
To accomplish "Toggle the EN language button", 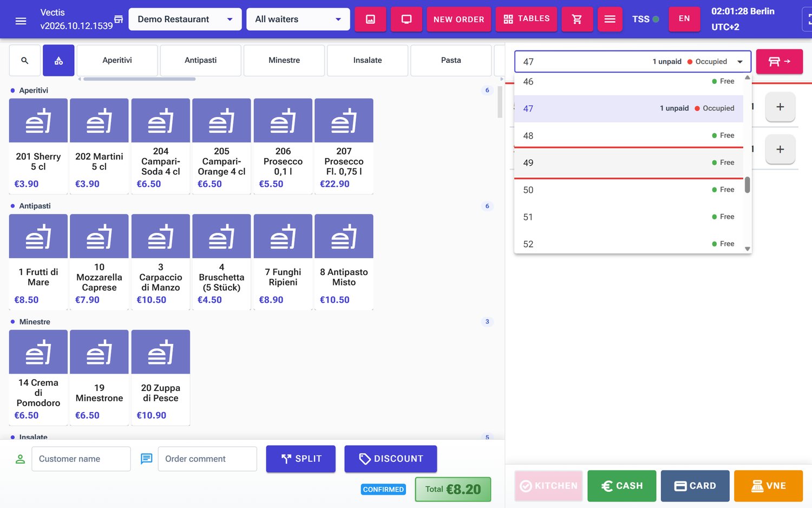I will pyautogui.click(x=684, y=19).
